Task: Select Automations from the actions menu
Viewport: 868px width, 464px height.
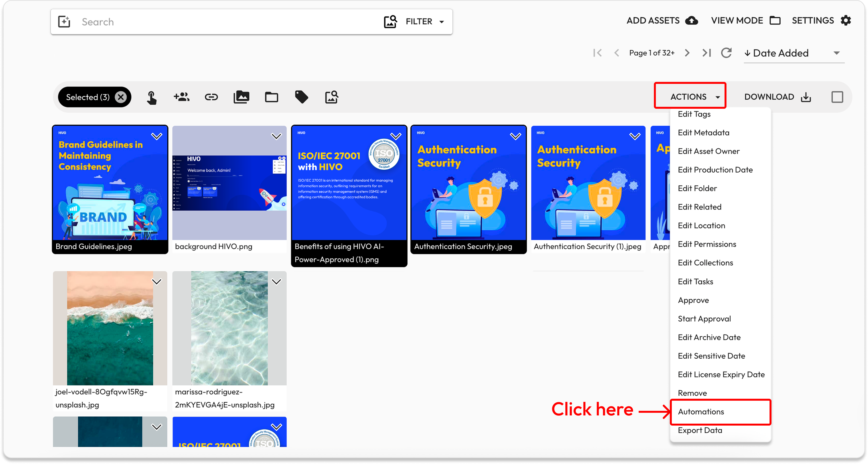Action: [701, 412]
